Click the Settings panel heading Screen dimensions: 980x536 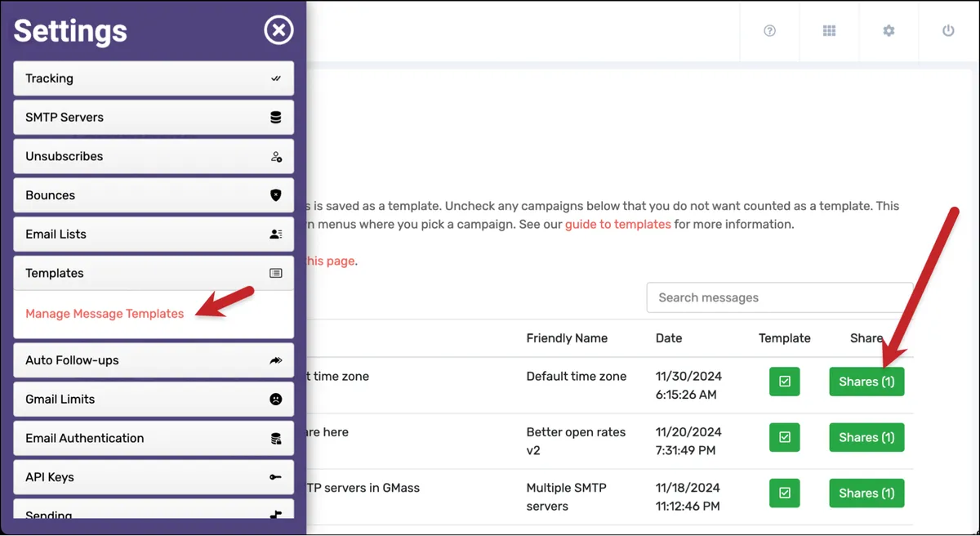pos(70,31)
